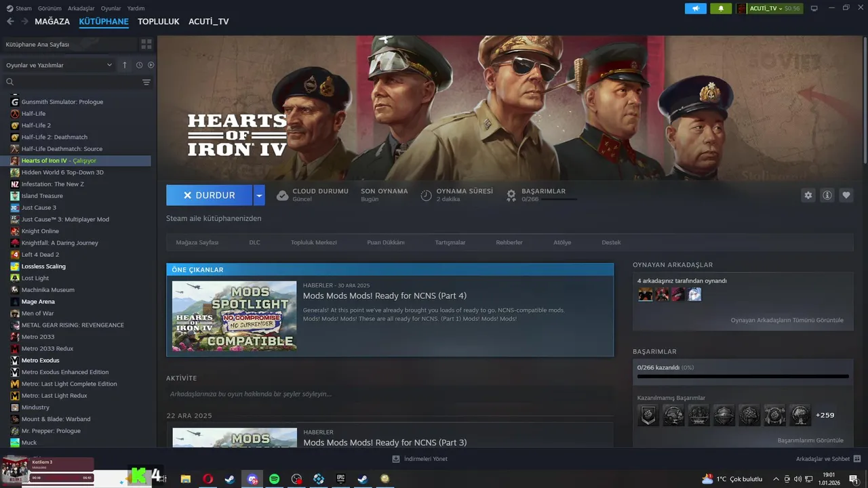
Task: Stop the game with DURDUR button
Action: pyautogui.click(x=210, y=195)
